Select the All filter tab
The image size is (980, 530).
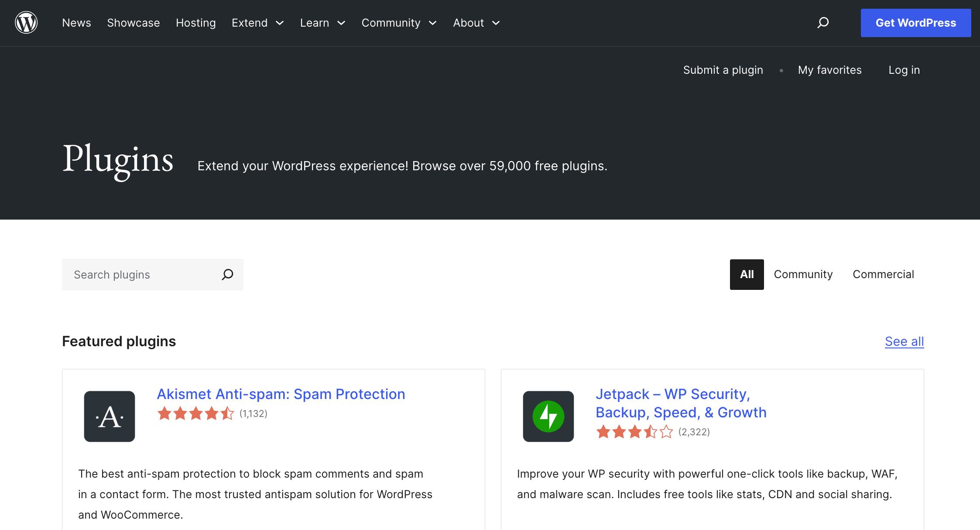747,275
